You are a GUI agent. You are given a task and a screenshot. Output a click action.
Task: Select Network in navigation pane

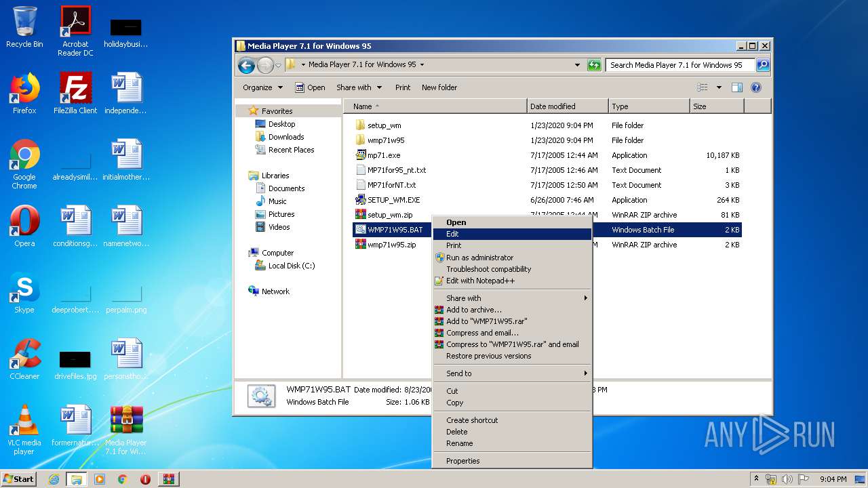(275, 291)
